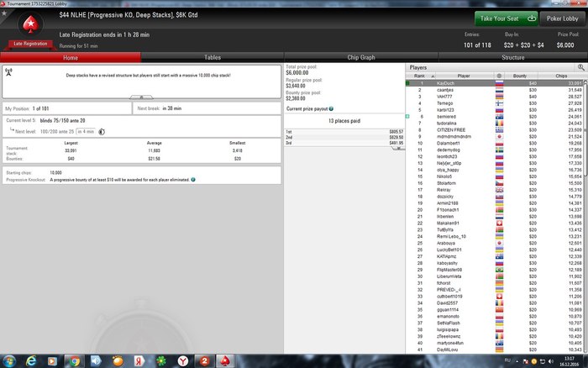The image size is (588, 368).
Task: Open the Windows Start menu
Action: tap(8, 361)
